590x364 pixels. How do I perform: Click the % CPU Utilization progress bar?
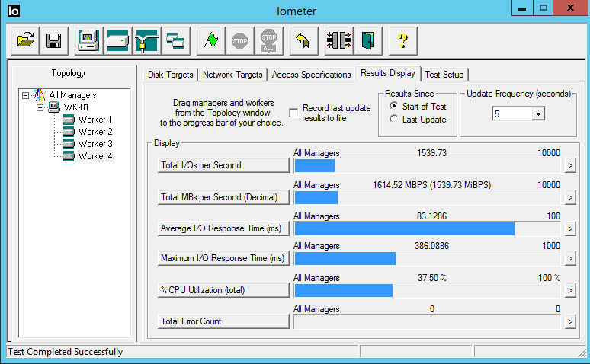[x=427, y=290]
